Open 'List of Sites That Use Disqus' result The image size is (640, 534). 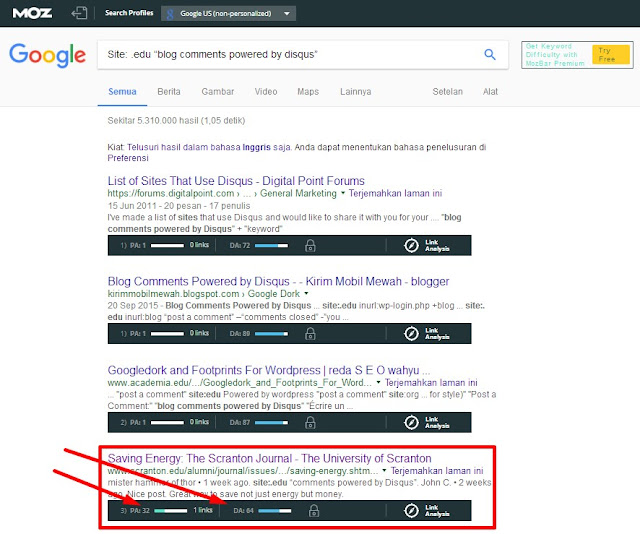point(236,180)
